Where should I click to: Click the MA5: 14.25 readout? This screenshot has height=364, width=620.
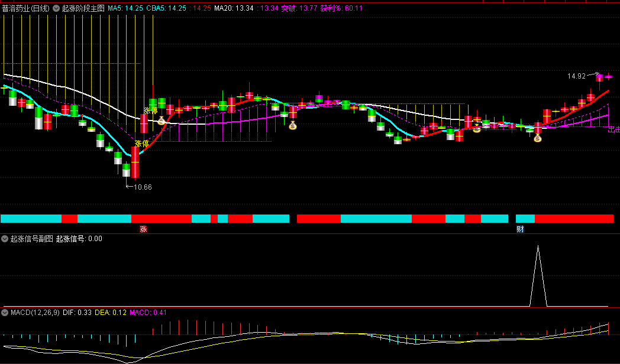coord(125,8)
